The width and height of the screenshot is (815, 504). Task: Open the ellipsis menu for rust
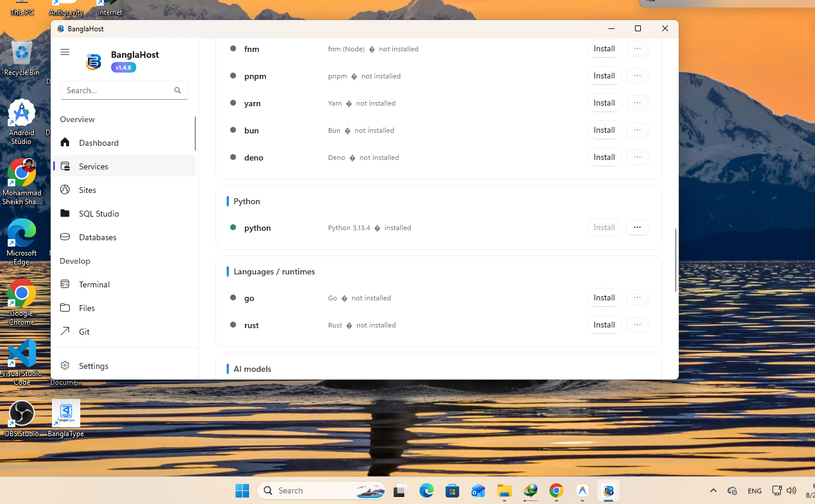[637, 325]
